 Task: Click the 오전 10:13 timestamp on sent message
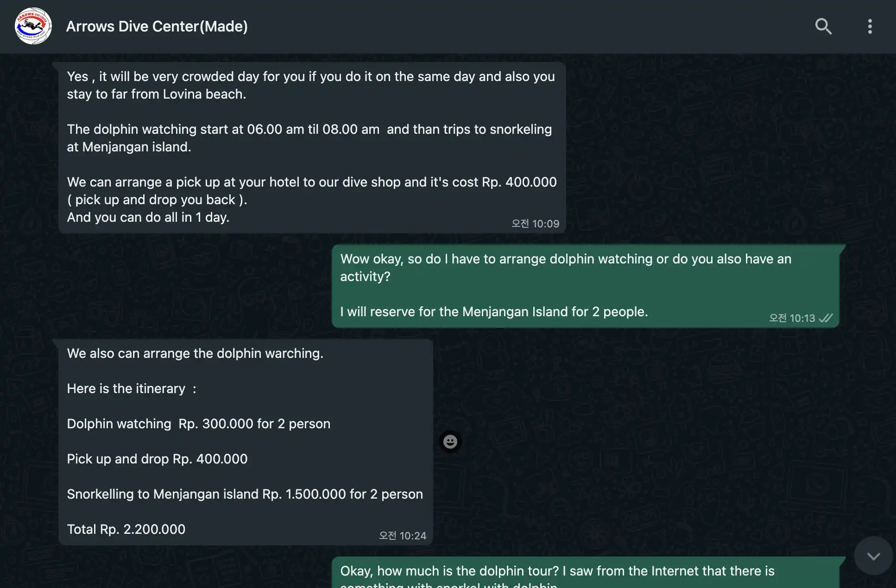click(x=792, y=318)
